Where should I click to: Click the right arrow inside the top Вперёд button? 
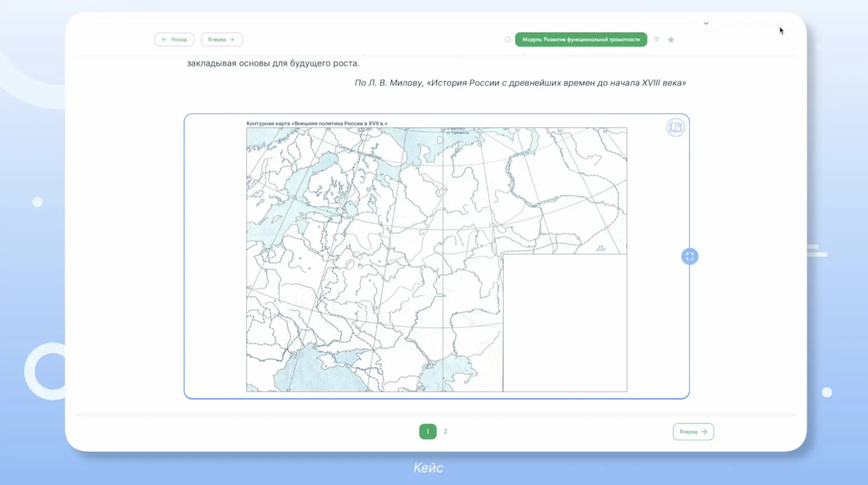[232, 39]
